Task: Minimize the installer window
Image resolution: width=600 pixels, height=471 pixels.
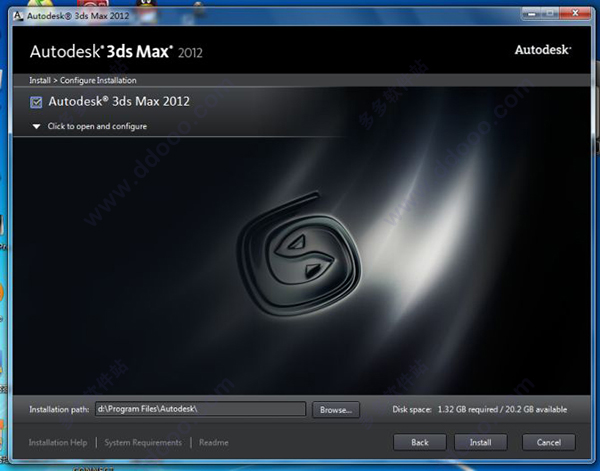Action: 530,13
